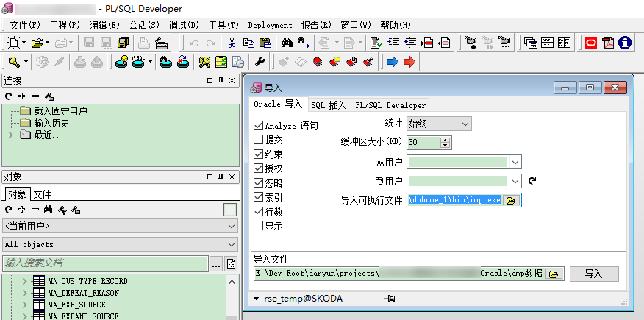Click the PDF manuals icon
This screenshot has height=320, width=644.
pos(608,43)
